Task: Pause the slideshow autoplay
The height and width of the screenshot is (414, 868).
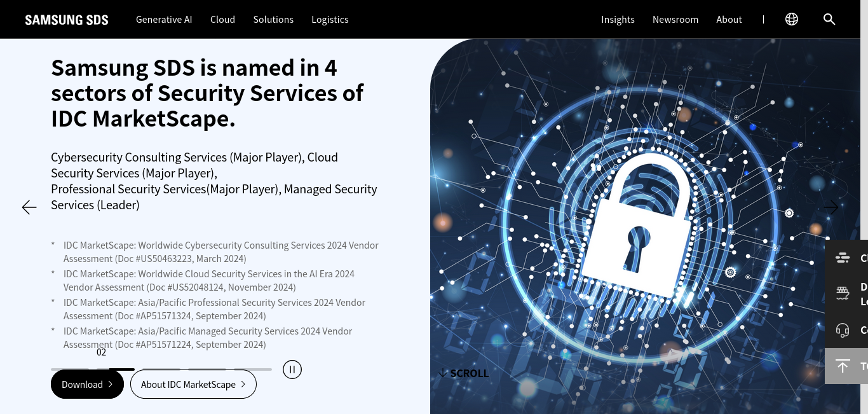Action: [292, 369]
